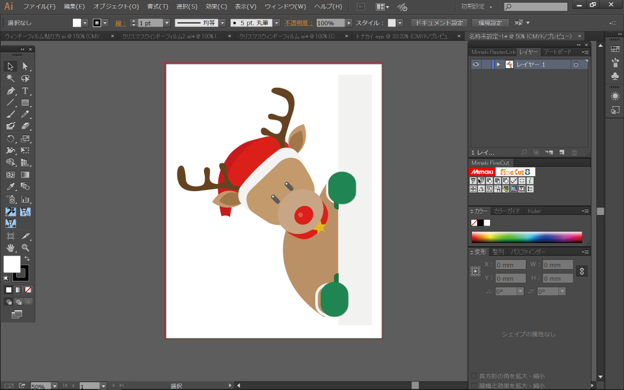Click ドキュメント設定 button
Image resolution: width=624 pixels, height=390 pixels.
pos(439,23)
